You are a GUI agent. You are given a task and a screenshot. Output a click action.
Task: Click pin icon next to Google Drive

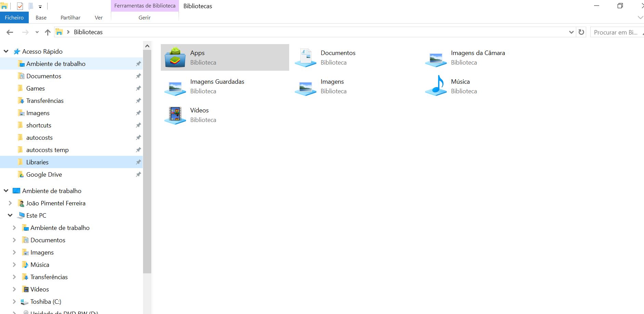coord(138,175)
